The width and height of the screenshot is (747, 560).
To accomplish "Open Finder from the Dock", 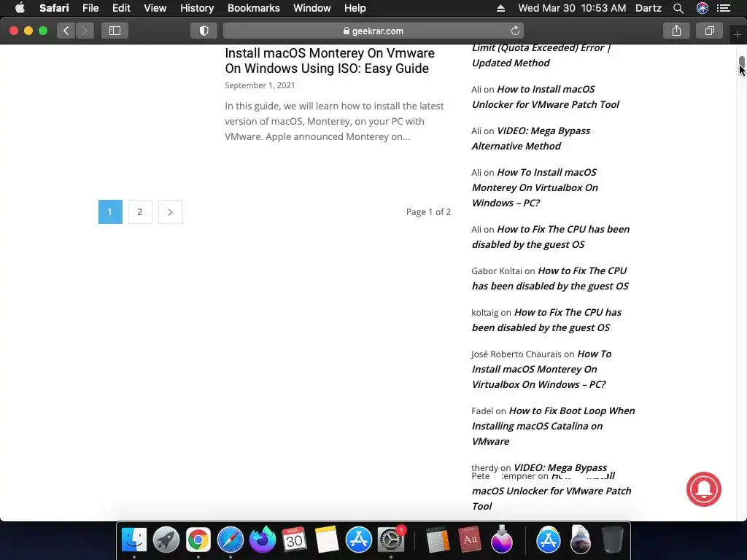I will pyautogui.click(x=134, y=540).
